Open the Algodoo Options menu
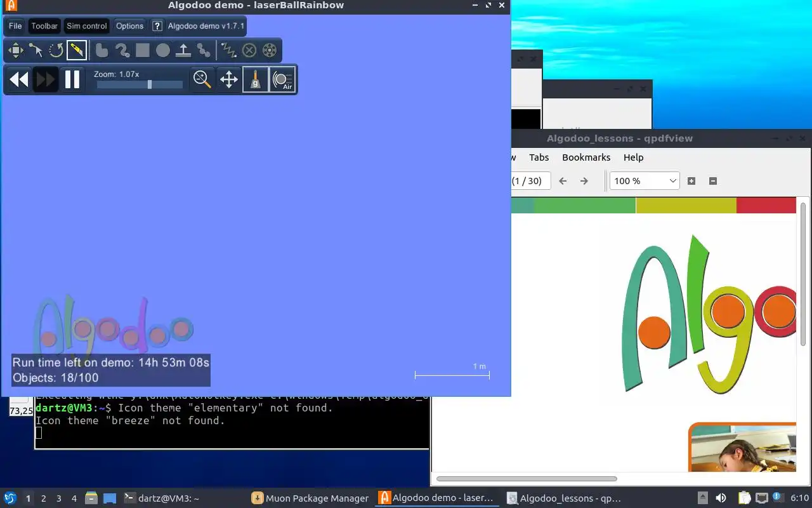This screenshot has height=508, width=812. pyautogui.click(x=129, y=26)
